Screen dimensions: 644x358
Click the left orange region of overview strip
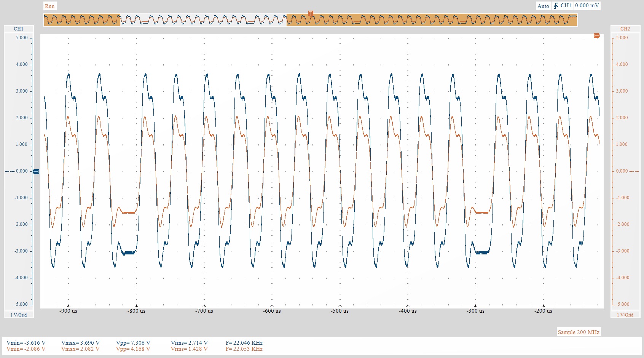82,20
